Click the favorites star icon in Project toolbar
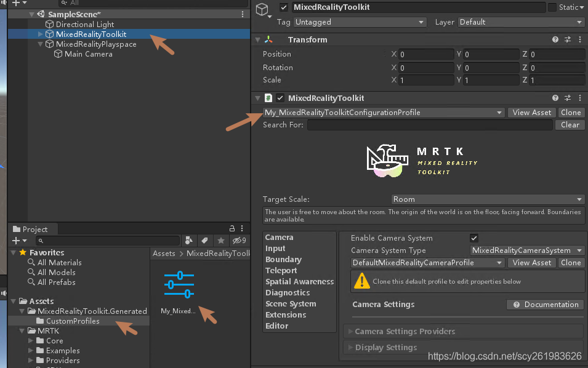The image size is (588, 368). pos(221,240)
